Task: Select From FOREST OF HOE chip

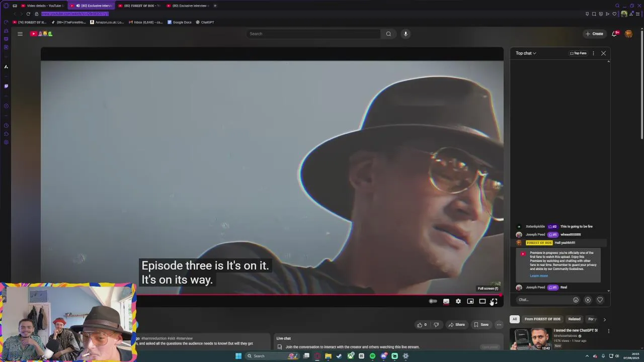Action: pyautogui.click(x=542, y=319)
